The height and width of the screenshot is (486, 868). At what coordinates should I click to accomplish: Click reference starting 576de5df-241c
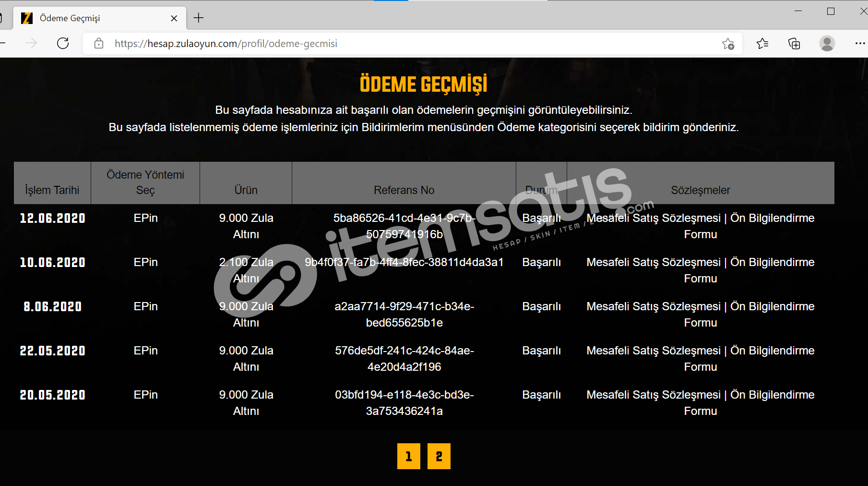point(404,359)
